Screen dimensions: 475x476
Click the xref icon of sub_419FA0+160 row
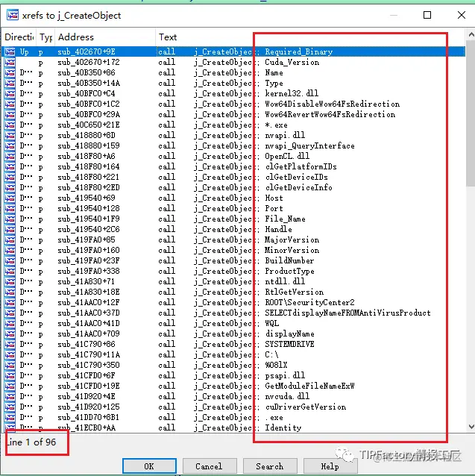coord(10,250)
